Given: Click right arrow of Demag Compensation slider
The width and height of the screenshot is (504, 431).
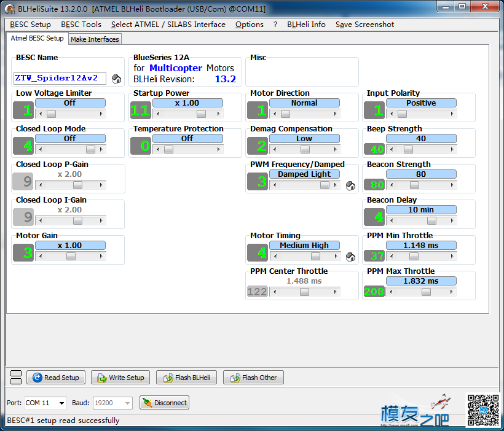Looking at the screenshot, I should coord(335,149).
